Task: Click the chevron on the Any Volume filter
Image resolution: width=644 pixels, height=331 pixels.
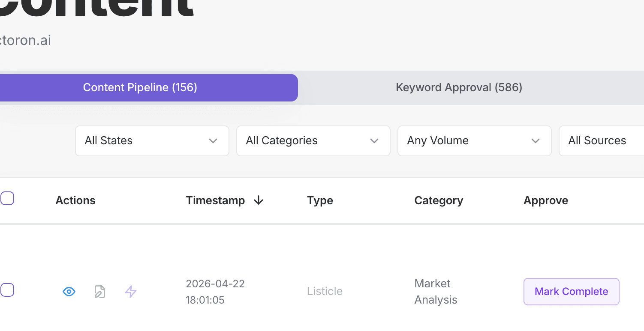Action: tap(535, 140)
